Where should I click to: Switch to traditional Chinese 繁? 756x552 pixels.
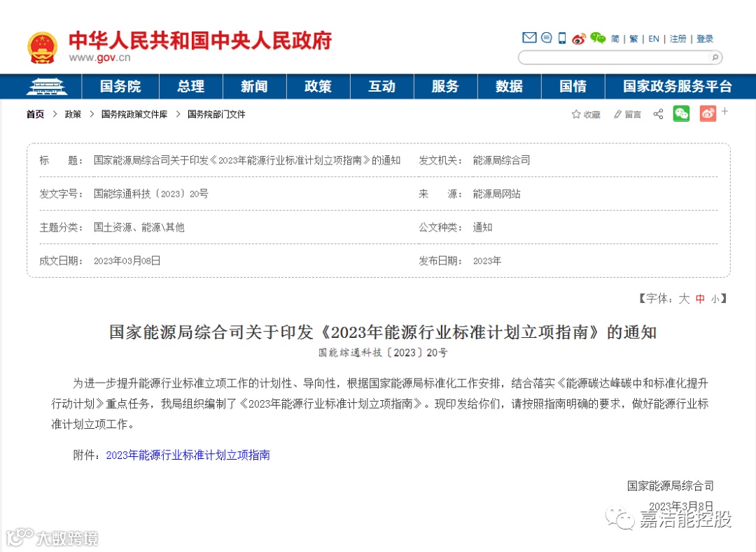click(x=633, y=38)
